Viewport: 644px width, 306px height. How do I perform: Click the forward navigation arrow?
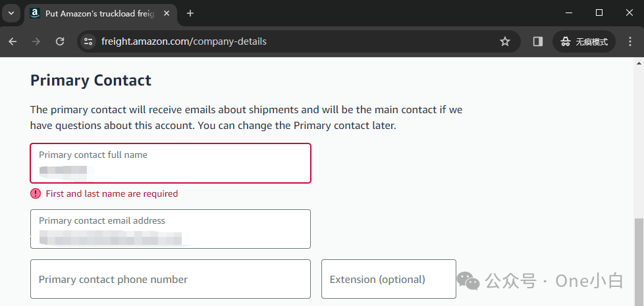(36, 41)
